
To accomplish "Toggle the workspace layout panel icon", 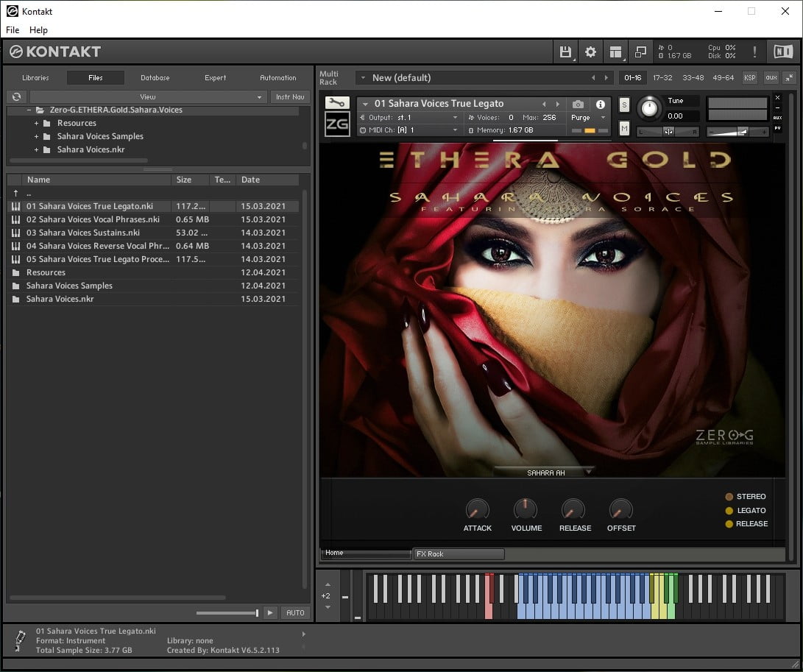I will point(615,52).
